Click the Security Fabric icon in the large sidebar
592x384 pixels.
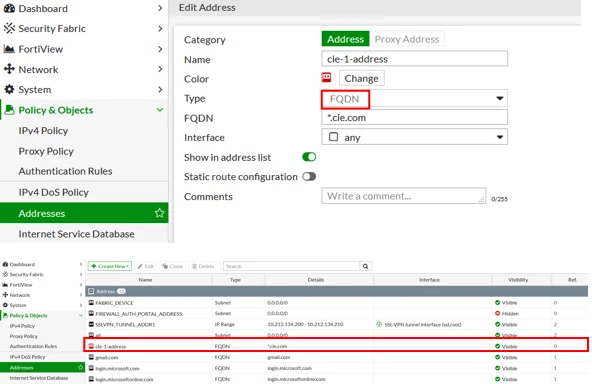click(x=9, y=28)
